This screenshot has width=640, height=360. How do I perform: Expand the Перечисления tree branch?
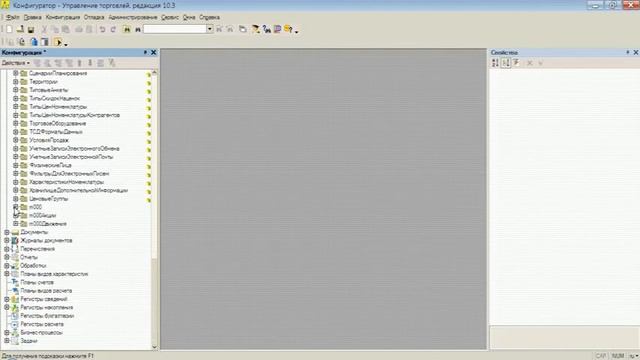(7, 249)
